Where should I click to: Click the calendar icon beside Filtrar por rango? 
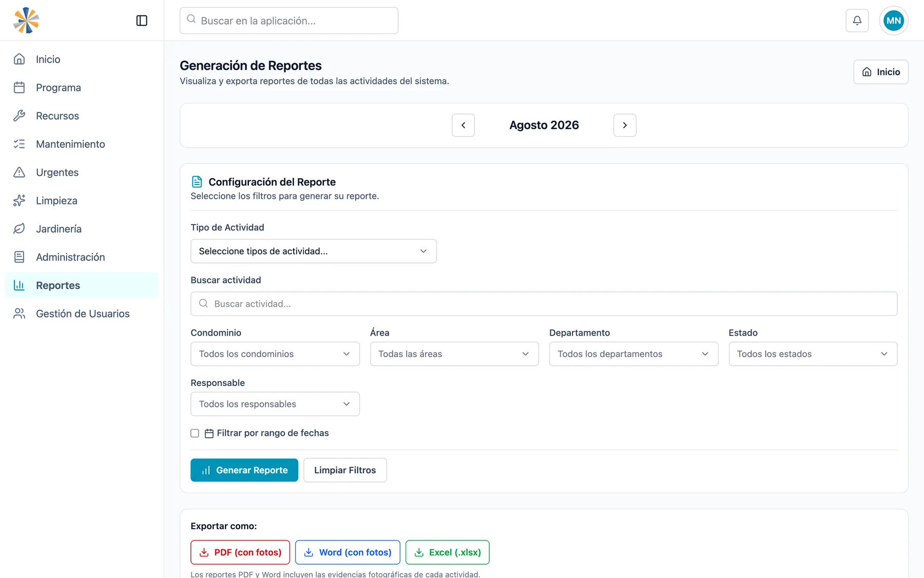(x=209, y=434)
